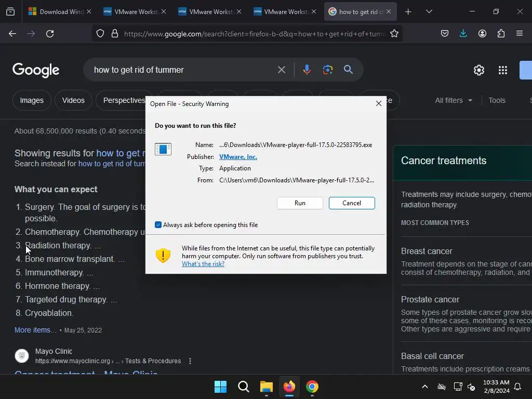Reload the current page
This screenshot has width=532, height=399.
point(50,34)
